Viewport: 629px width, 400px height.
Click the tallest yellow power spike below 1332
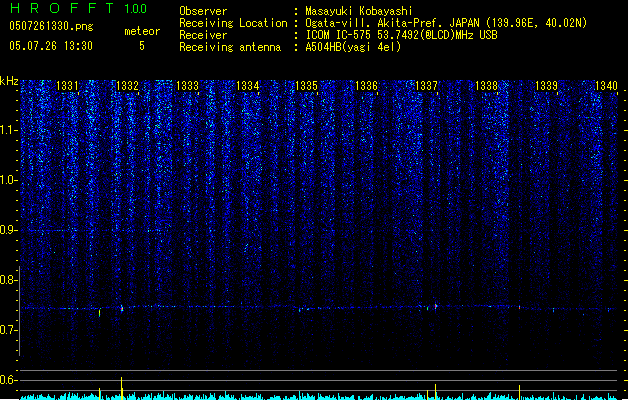click(122, 388)
